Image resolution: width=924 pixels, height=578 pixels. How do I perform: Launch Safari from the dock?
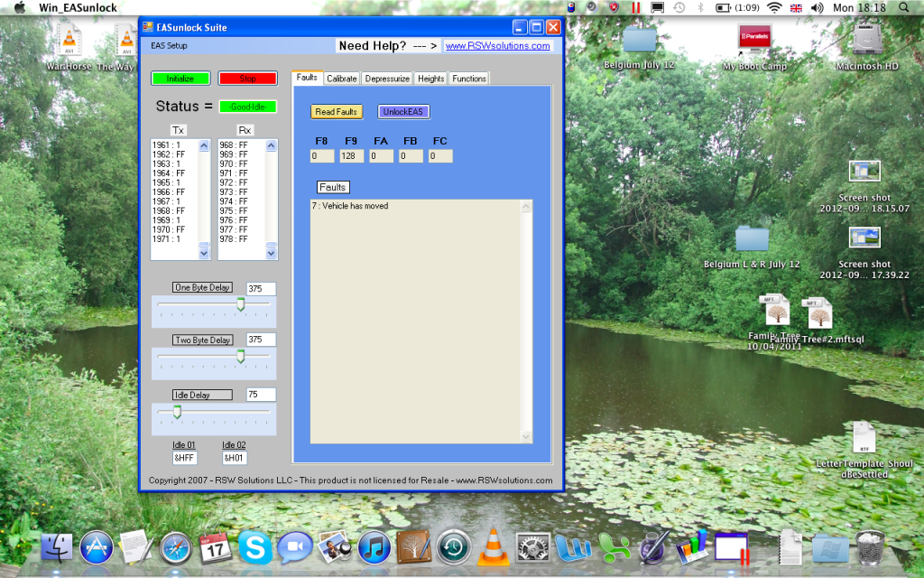pyautogui.click(x=176, y=547)
